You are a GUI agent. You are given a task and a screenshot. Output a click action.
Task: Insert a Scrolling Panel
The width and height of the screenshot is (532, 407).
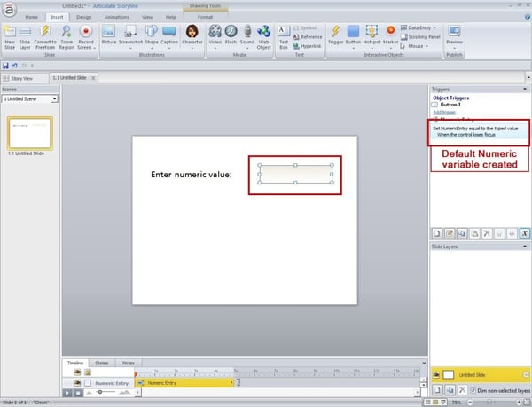click(420, 37)
